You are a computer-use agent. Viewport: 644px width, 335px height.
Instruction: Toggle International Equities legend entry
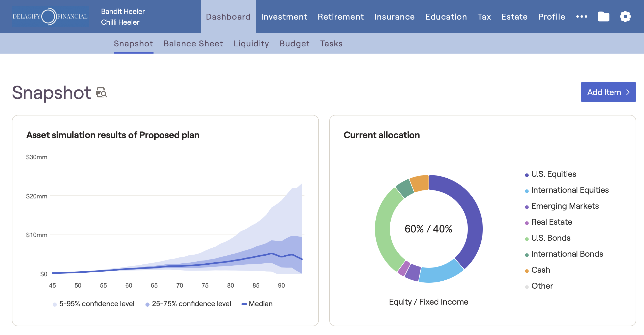coord(567,190)
